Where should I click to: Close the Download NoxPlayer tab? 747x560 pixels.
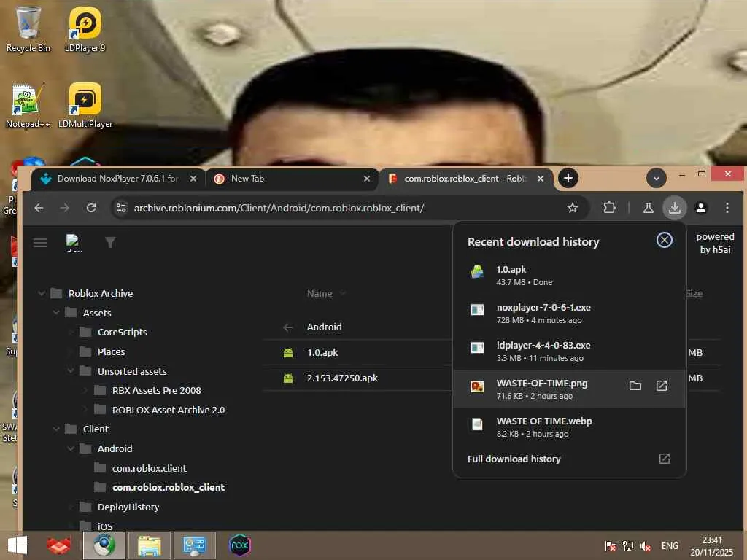click(x=193, y=179)
